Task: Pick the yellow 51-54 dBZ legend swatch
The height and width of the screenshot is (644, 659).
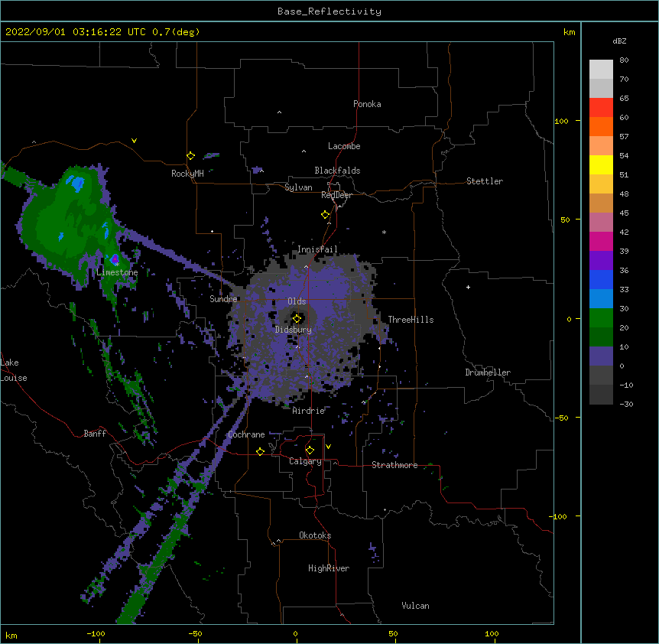Action: pyautogui.click(x=601, y=164)
